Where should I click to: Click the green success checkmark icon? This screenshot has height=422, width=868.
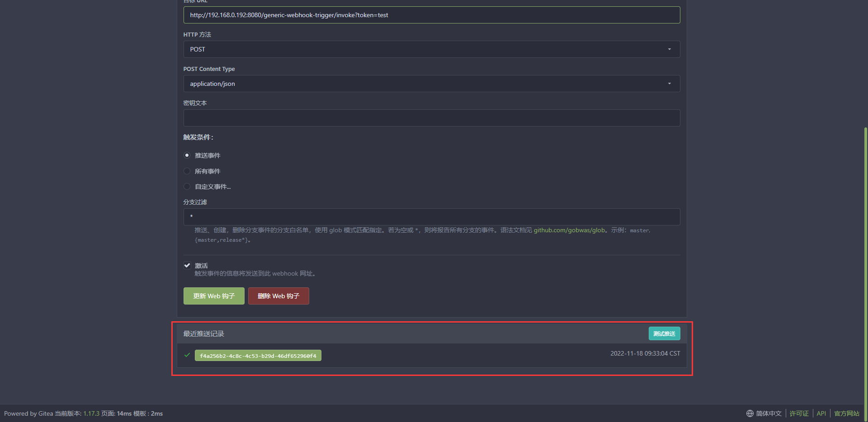pyautogui.click(x=187, y=355)
